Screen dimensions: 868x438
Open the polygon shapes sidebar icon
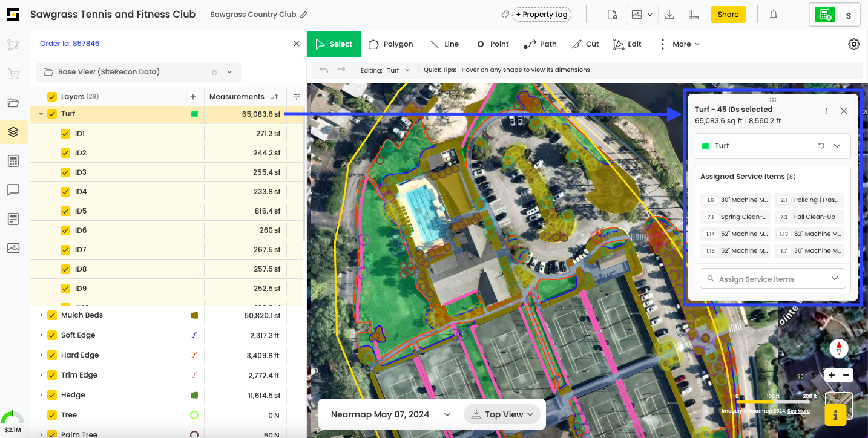[x=13, y=45]
